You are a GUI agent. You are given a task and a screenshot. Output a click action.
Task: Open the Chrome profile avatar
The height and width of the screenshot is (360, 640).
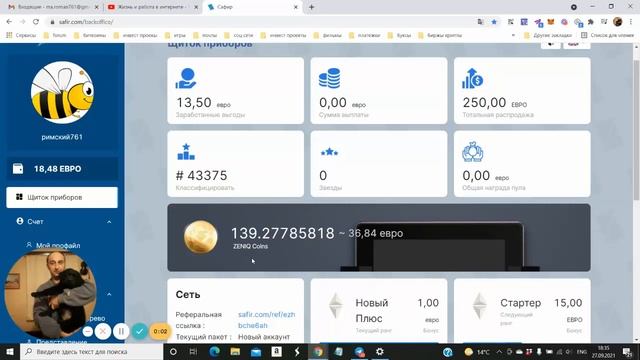click(618, 22)
